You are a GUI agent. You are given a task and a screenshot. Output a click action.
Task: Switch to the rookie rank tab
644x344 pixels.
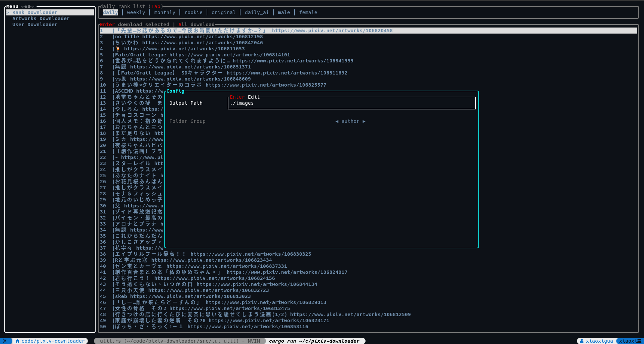pos(194,12)
